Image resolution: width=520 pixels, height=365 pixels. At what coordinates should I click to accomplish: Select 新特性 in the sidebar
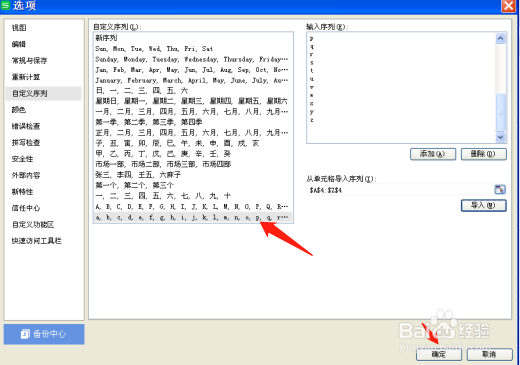[x=22, y=191]
